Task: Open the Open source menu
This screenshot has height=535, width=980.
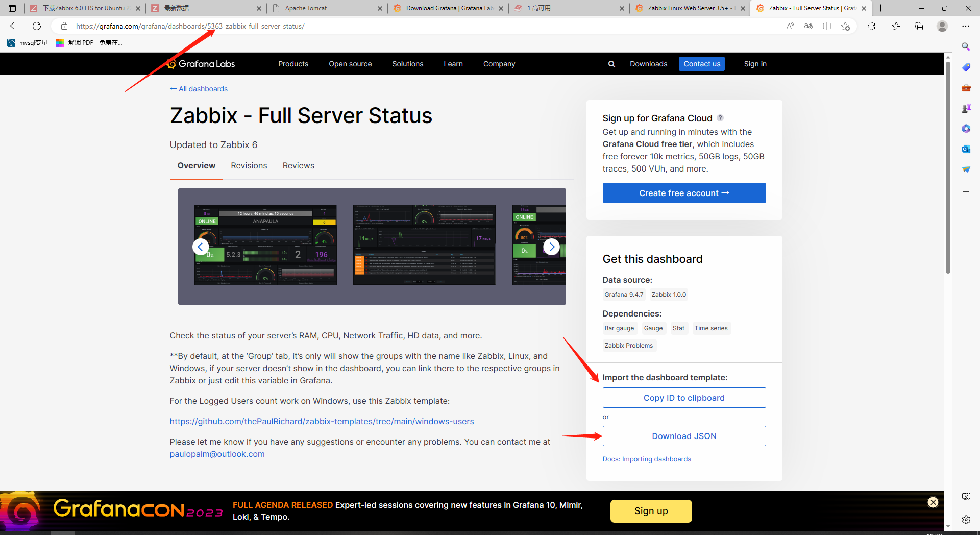Action: tap(350, 64)
